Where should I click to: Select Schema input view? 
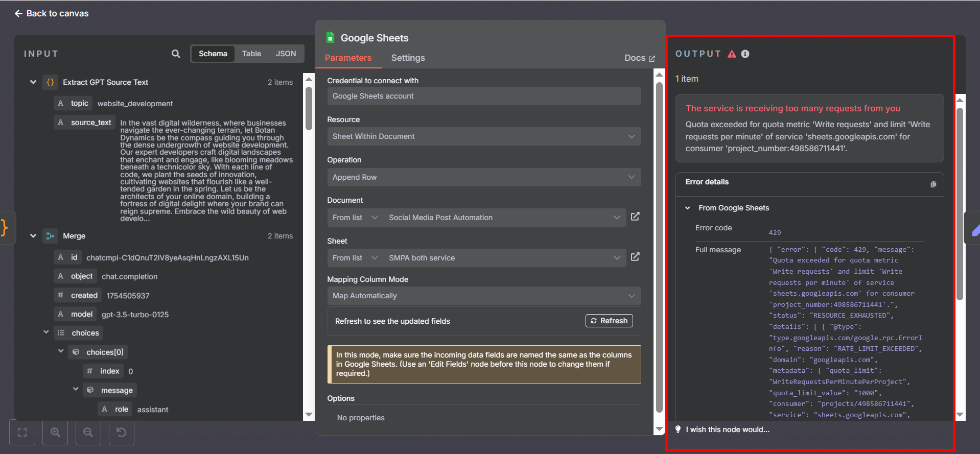[213, 54]
